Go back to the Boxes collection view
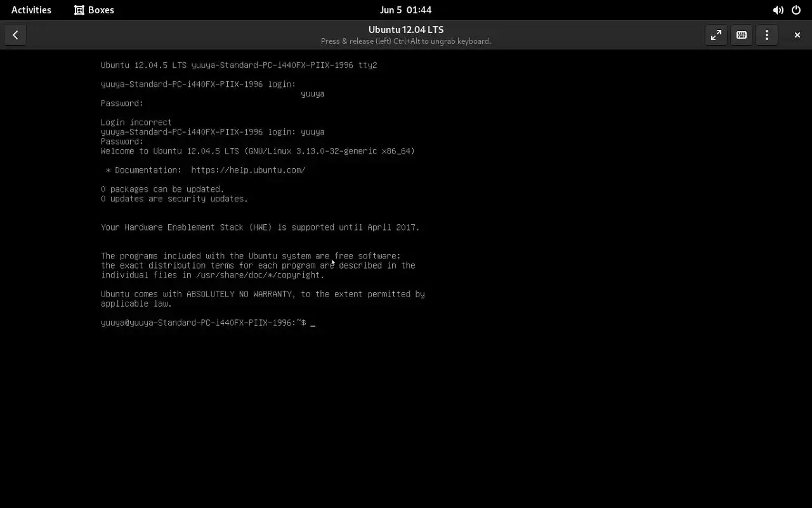Viewport: 812px width, 508px height. [15, 35]
